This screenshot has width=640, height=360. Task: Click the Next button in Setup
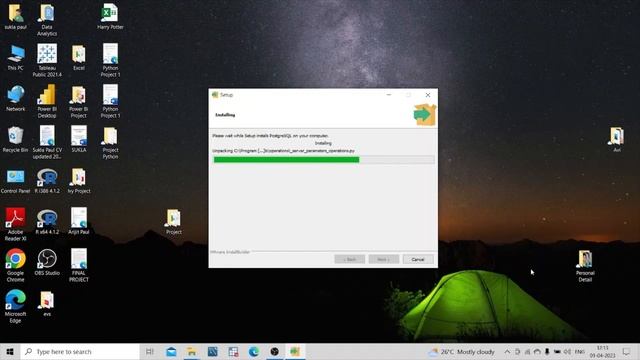coord(384,259)
